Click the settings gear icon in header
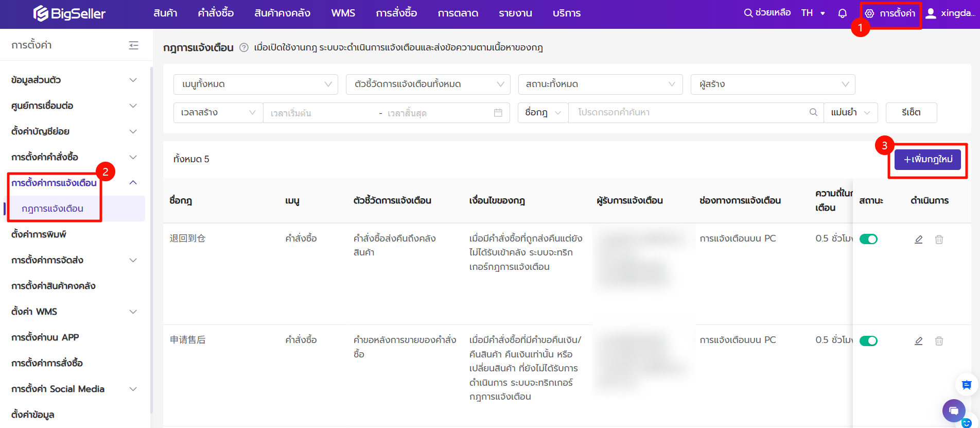This screenshot has width=980, height=428. (869, 13)
